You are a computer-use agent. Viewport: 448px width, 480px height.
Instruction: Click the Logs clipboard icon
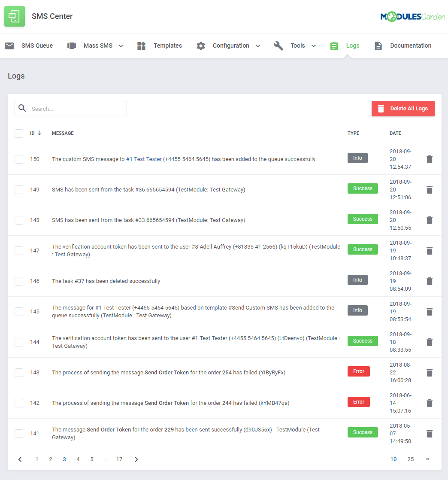tap(334, 46)
